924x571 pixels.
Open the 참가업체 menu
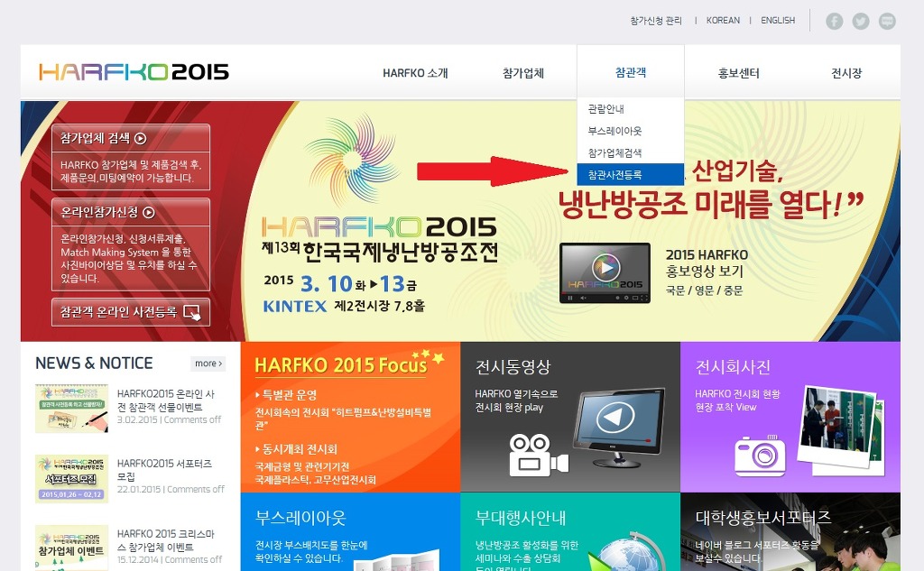(523, 73)
